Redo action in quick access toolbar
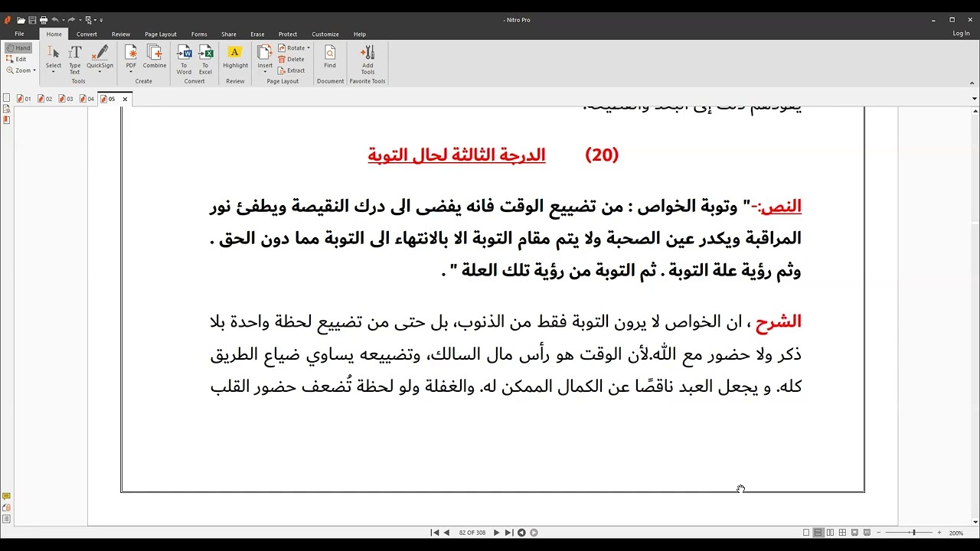980x551 pixels. click(x=70, y=20)
